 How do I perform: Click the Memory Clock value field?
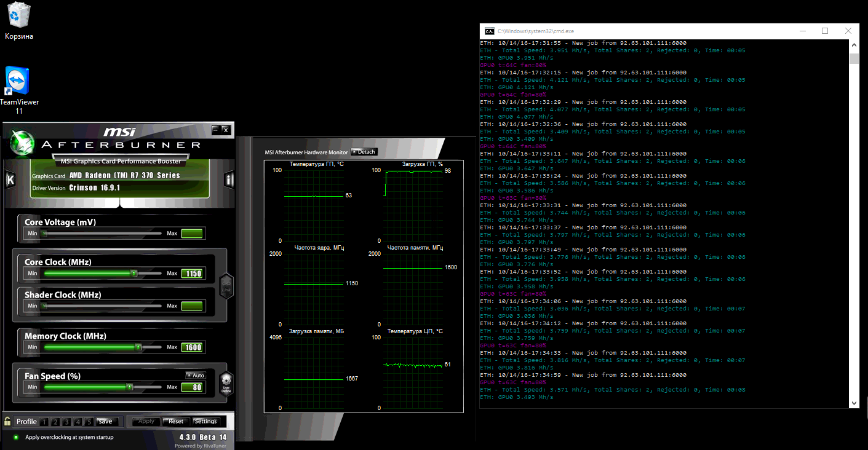[192, 347]
